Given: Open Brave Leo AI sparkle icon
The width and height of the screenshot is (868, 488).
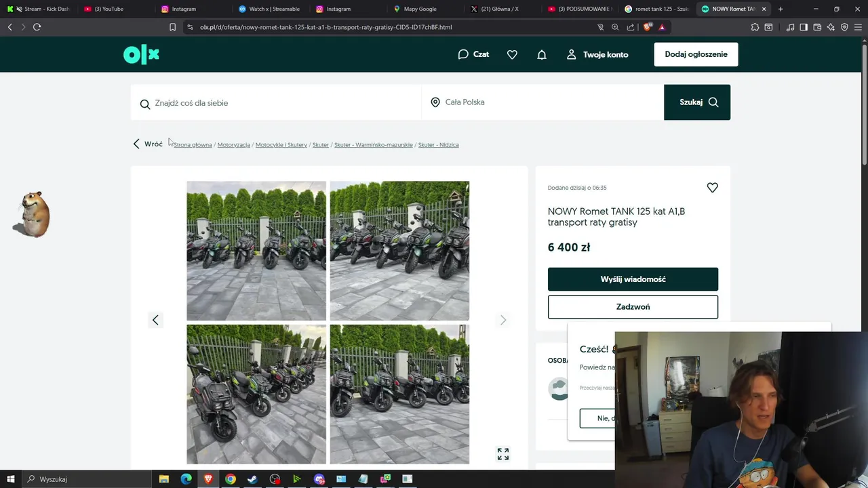Looking at the screenshot, I should tap(831, 27).
